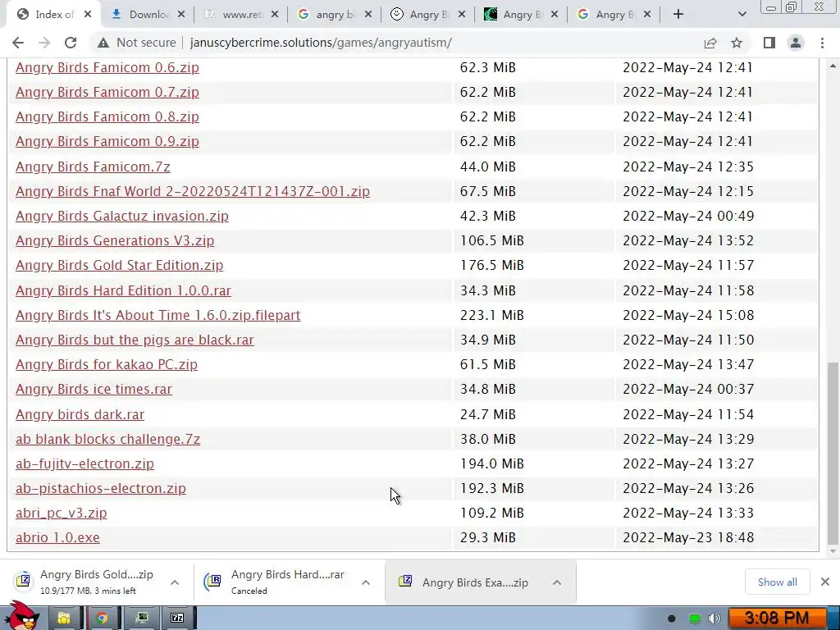
Task: Click the green network tray icon
Action: click(x=694, y=619)
